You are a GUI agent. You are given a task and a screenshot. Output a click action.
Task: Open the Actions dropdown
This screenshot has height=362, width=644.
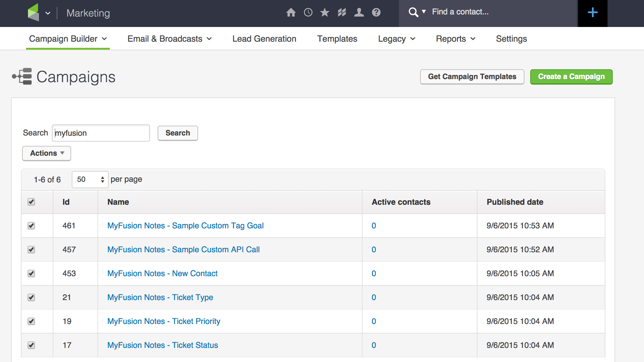pos(47,153)
